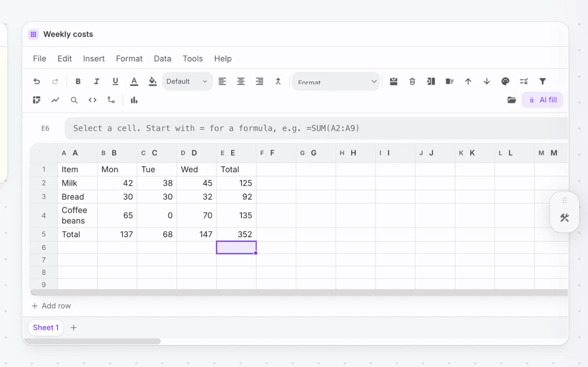Viewport: 588px width, 367px height.
Task: Click the cell containing 135
Action: [x=236, y=215]
